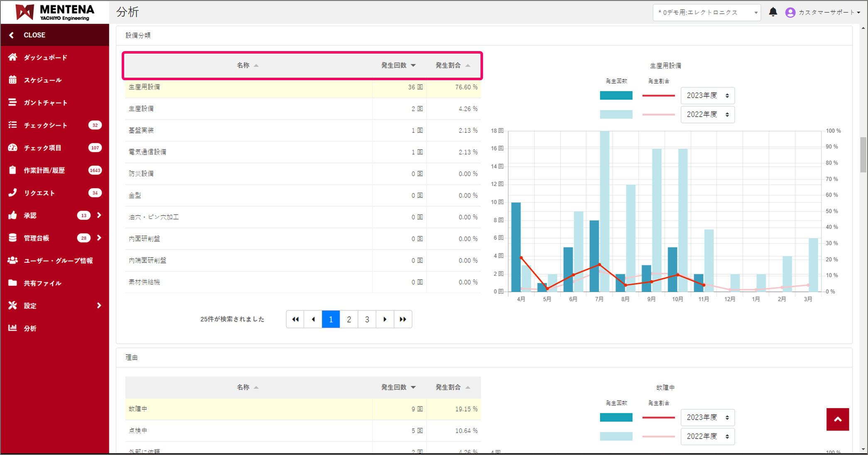Click the スケジュール calendar icon
868x455 pixels.
coord(13,80)
